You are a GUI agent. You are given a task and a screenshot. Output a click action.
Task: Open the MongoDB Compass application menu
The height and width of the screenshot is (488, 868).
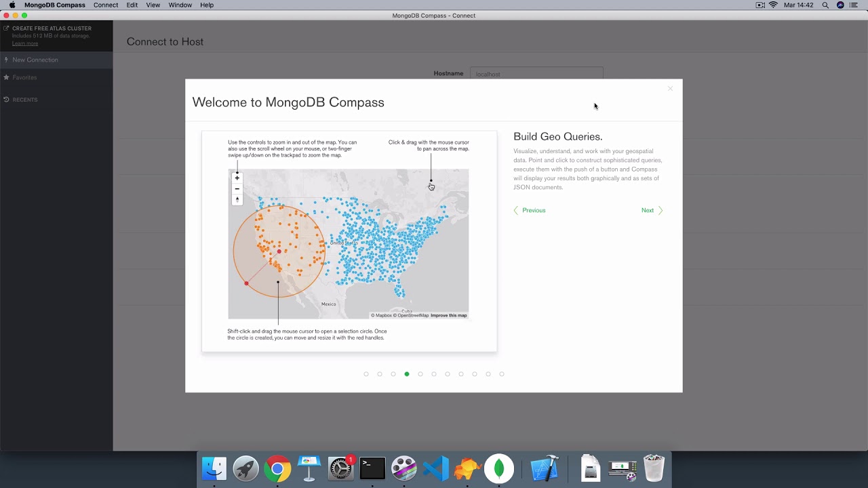pos(55,5)
